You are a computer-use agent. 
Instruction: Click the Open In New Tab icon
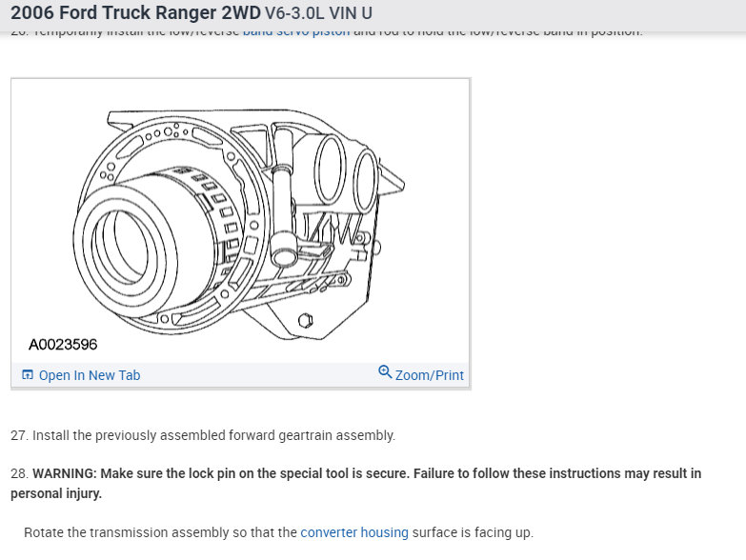point(28,375)
